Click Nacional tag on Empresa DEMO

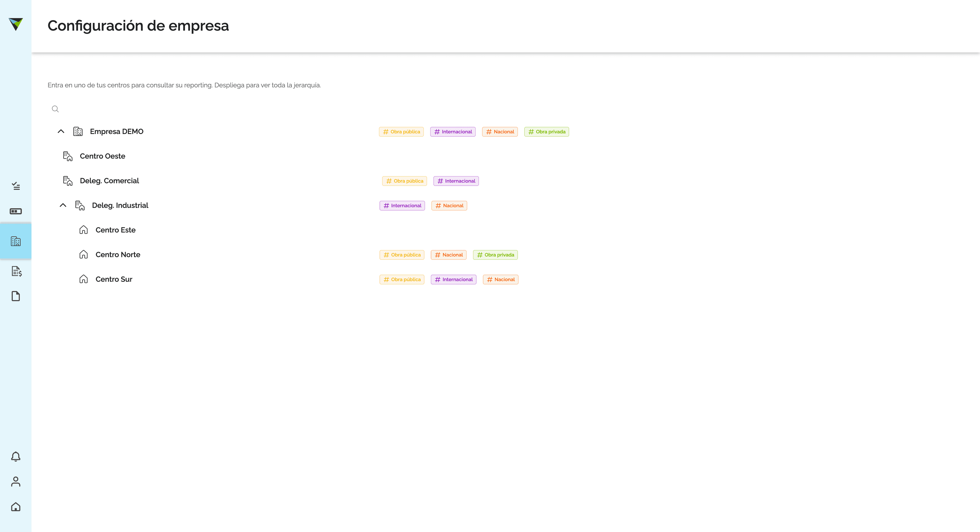(x=500, y=132)
